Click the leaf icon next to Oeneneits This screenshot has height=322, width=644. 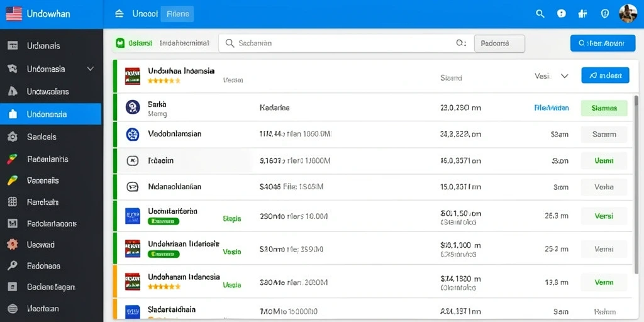tap(13, 180)
